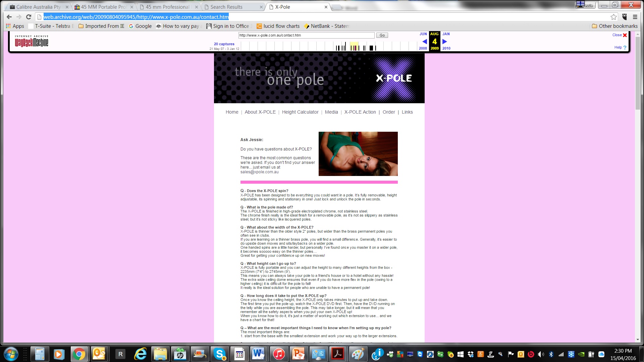
Task: Go back with the browser back arrow
Action: [9, 17]
